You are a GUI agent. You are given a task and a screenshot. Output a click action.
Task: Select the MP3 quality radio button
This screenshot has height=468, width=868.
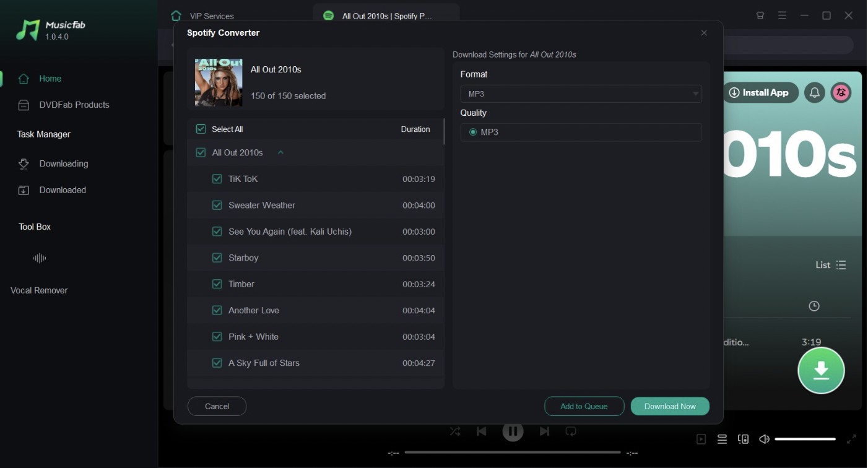[473, 132]
